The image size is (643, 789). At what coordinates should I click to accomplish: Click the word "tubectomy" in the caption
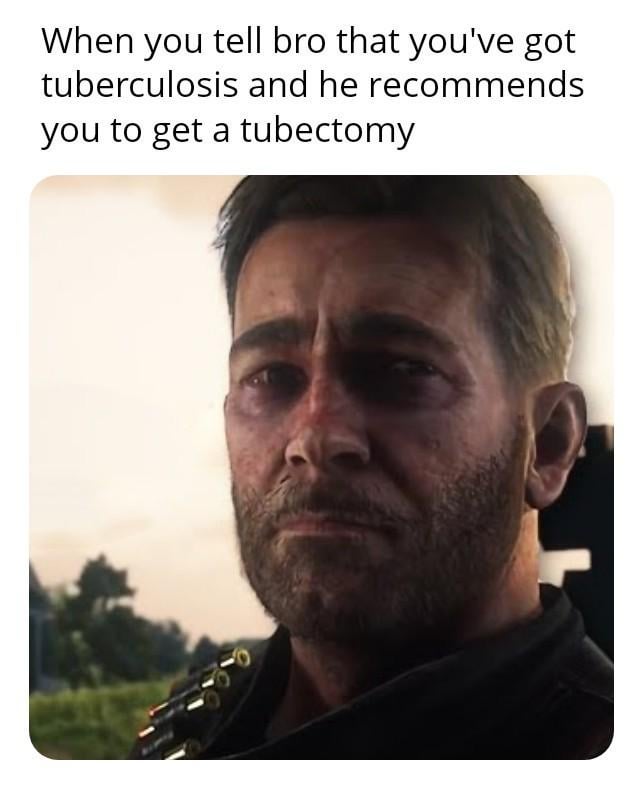[328, 130]
